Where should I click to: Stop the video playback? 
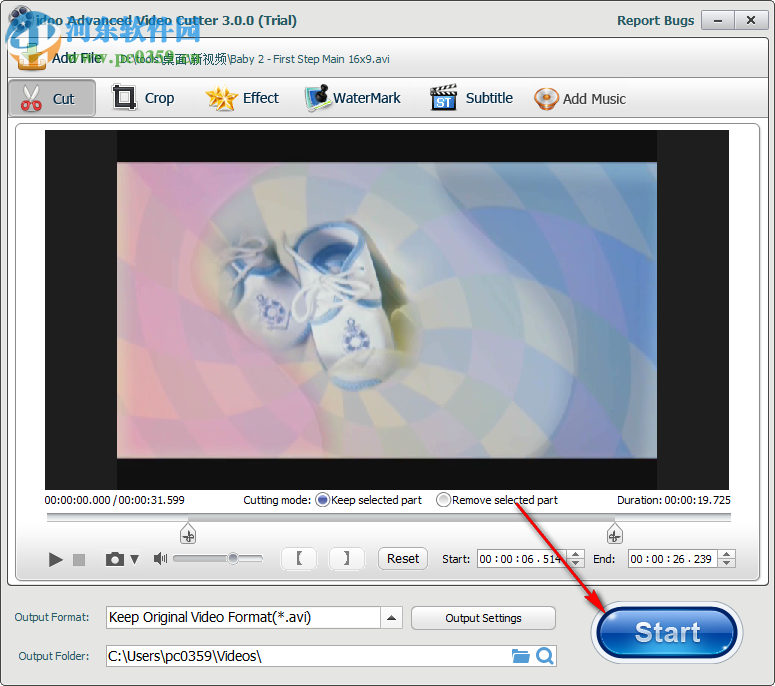point(79,559)
